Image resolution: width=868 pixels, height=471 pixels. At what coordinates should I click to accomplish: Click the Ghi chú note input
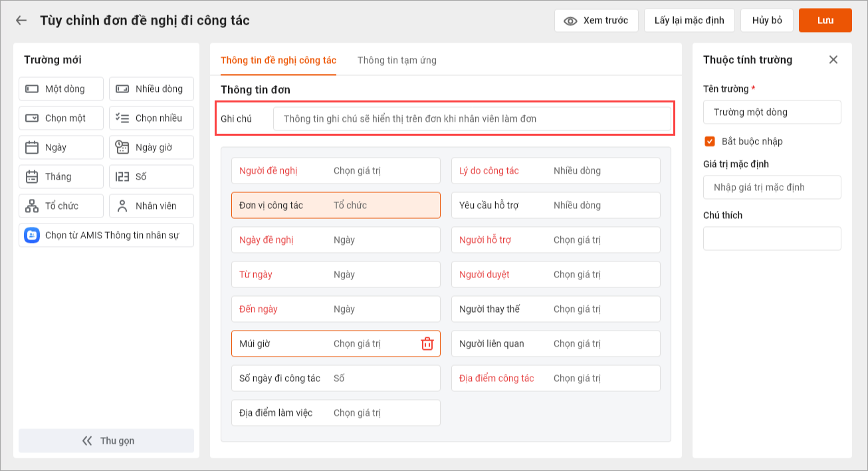click(x=472, y=119)
